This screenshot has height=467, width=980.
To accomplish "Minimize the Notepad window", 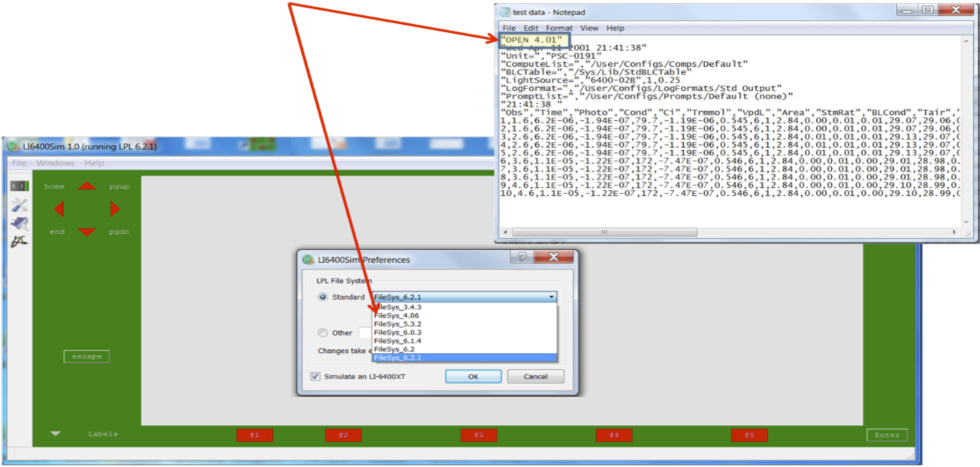I will click(909, 11).
